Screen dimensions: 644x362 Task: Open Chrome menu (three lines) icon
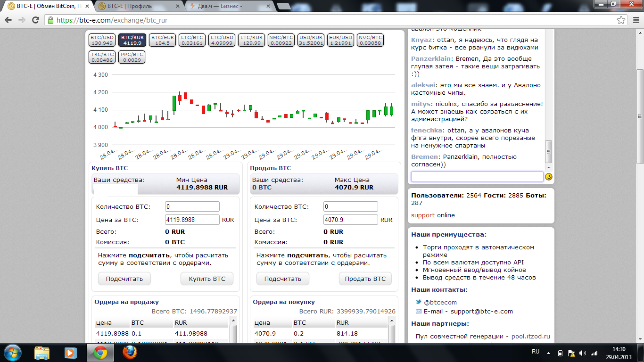(x=635, y=20)
